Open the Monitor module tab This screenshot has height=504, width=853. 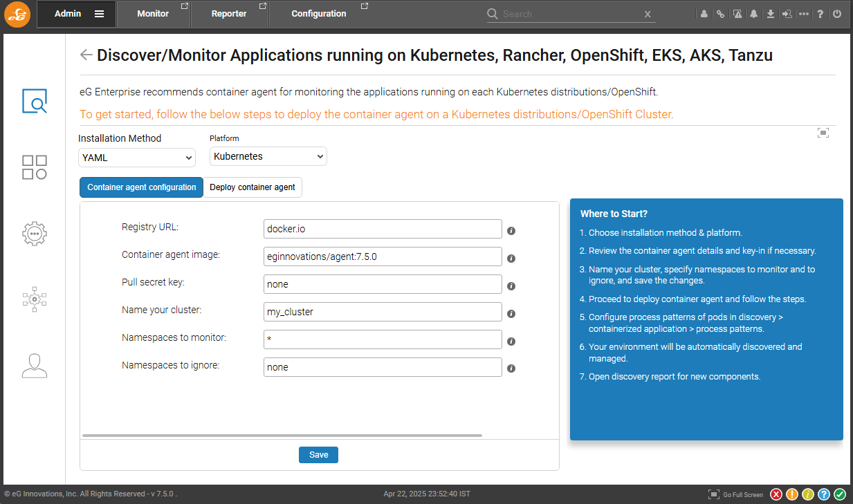pyautogui.click(x=153, y=14)
